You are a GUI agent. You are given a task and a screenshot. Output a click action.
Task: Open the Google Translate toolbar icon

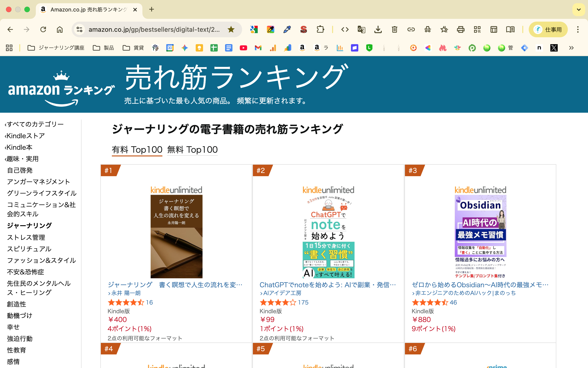(361, 29)
